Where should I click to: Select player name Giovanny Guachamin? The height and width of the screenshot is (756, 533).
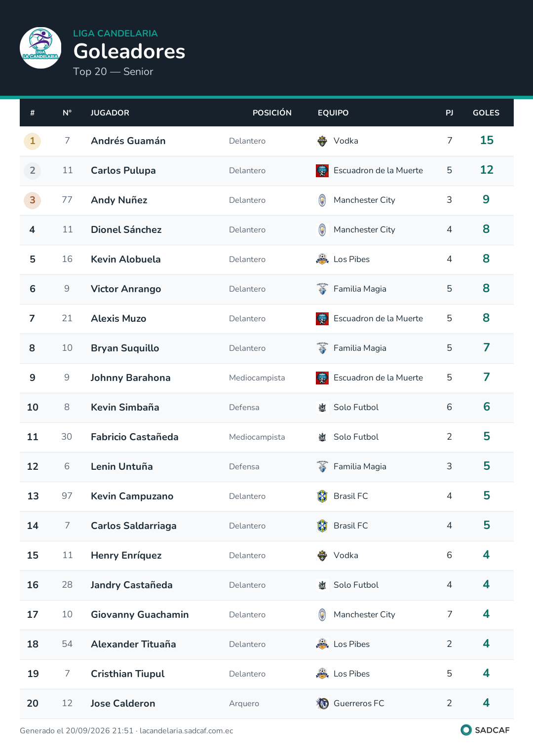[x=140, y=614]
